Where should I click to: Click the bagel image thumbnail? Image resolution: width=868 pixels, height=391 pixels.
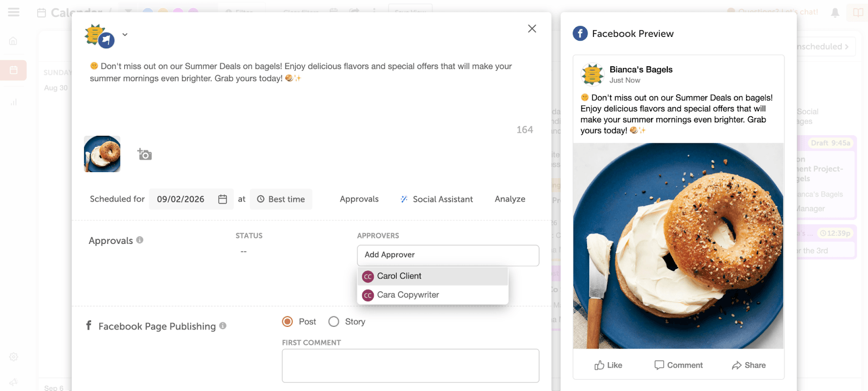[x=103, y=154]
